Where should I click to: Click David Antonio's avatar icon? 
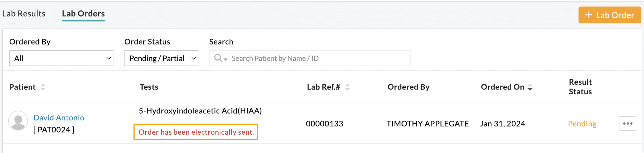click(x=18, y=121)
